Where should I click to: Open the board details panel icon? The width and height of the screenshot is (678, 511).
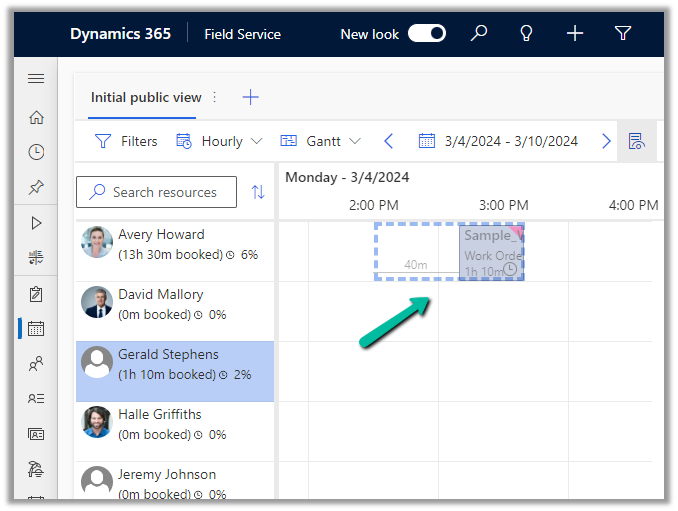pyautogui.click(x=636, y=141)
